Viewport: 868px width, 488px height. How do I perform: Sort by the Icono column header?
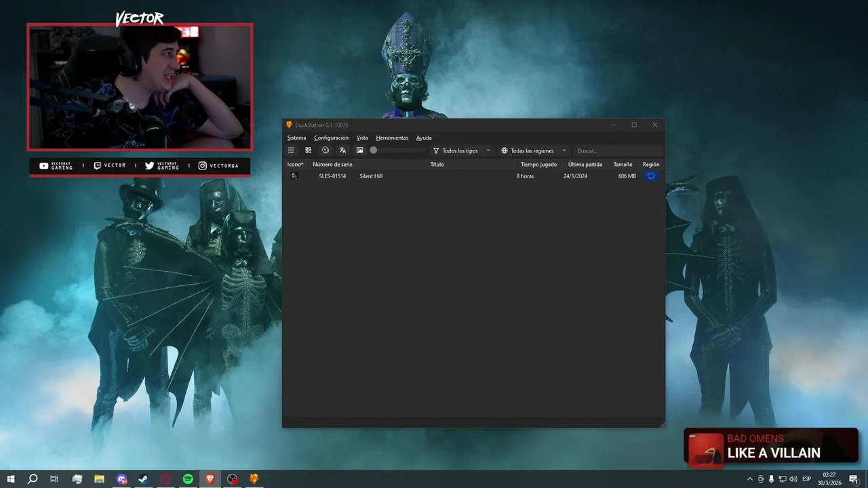click(x=295, y=164)
